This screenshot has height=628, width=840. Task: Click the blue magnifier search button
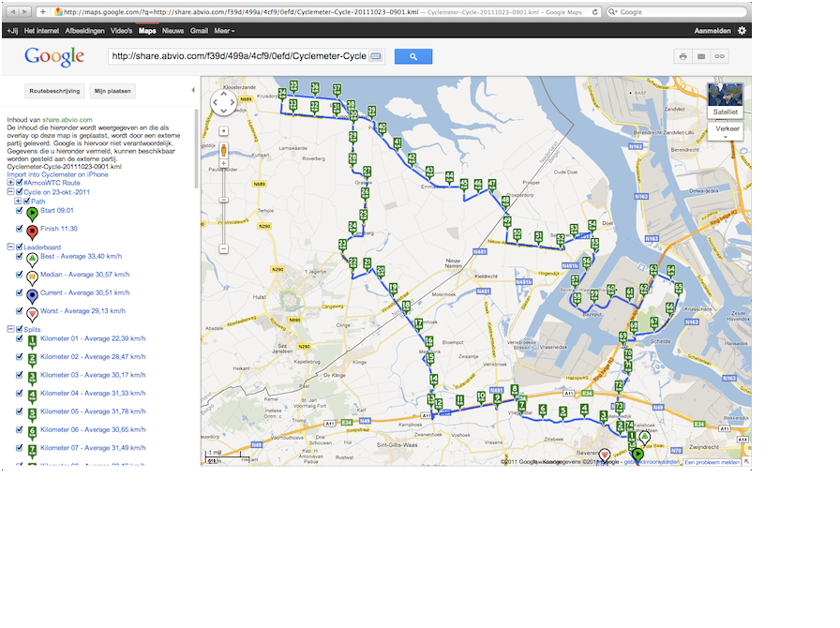(413, 56)
